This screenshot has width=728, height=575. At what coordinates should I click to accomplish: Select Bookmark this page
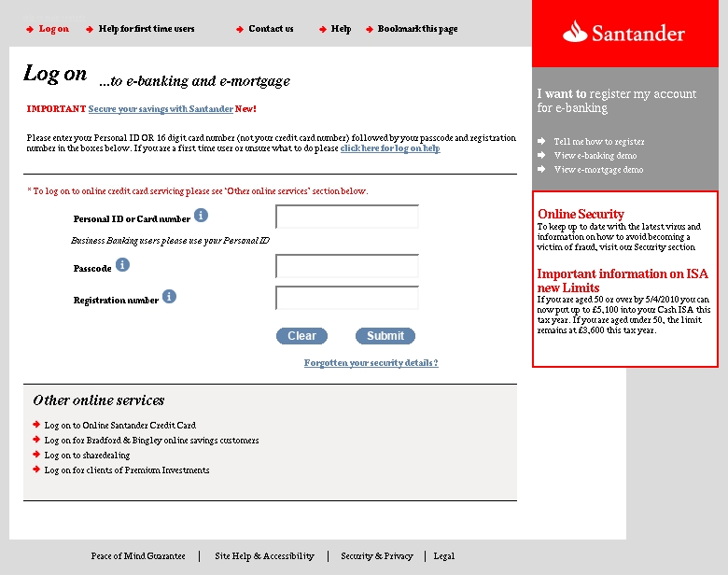pos(417,29)
